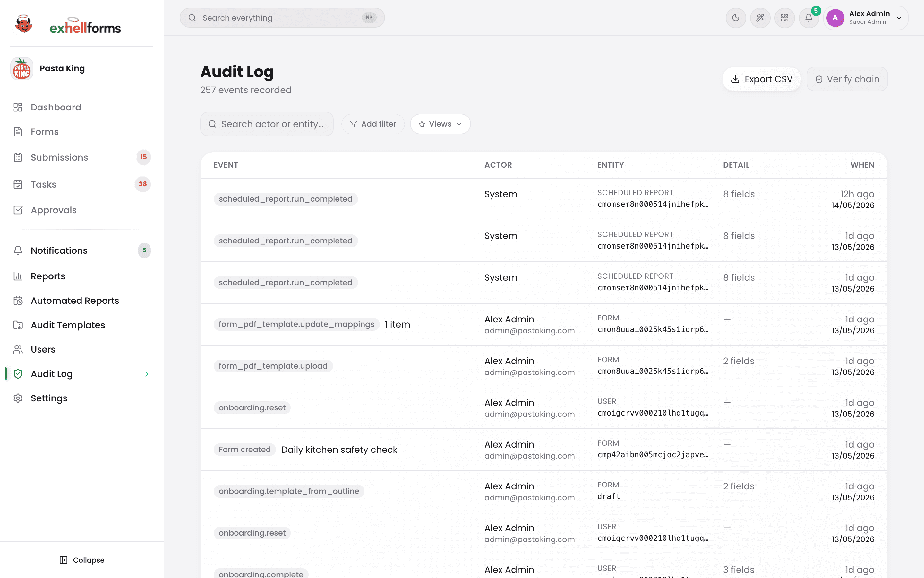924x578 pixels.
Task: Open Audit Templates page
Action: (x=82, y=325)
